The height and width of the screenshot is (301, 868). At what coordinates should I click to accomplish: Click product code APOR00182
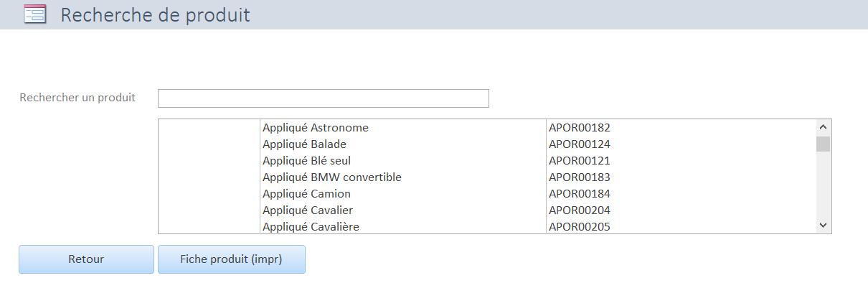(x=580, y=128)
